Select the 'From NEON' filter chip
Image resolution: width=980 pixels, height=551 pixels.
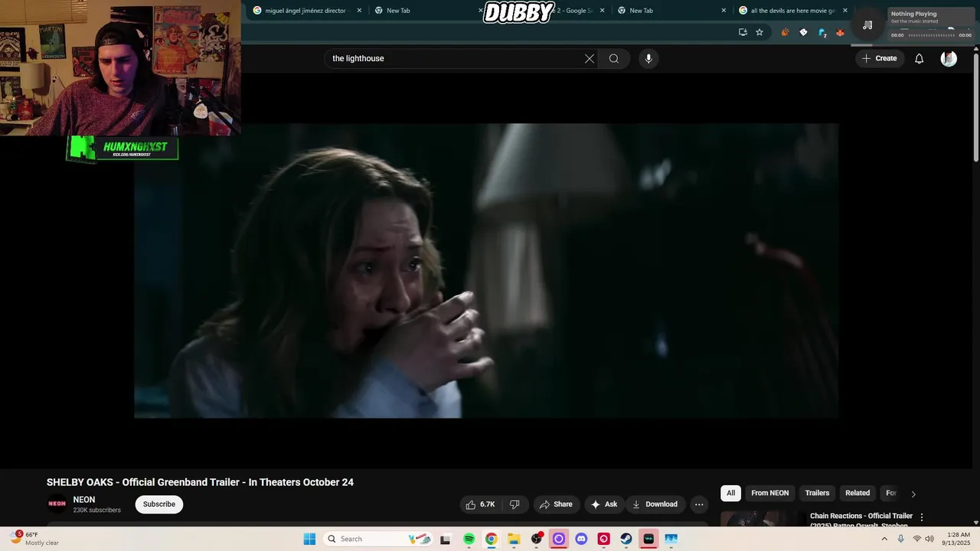pyautogui.click(x=769, y=493)
